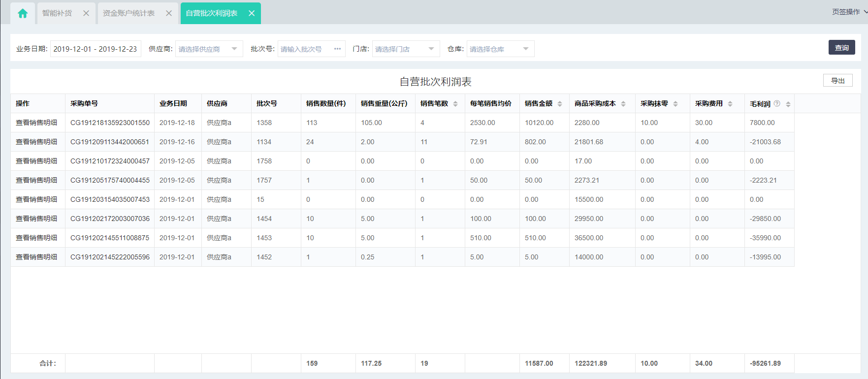Click order number CG191210172324000457
The image size is (868, 379).
coord(110,161)
